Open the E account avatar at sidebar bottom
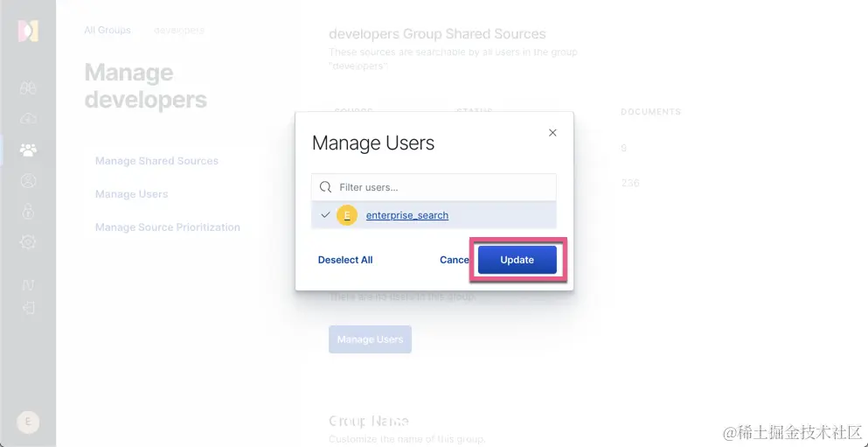Screen dimensions: 868x447 28,423
